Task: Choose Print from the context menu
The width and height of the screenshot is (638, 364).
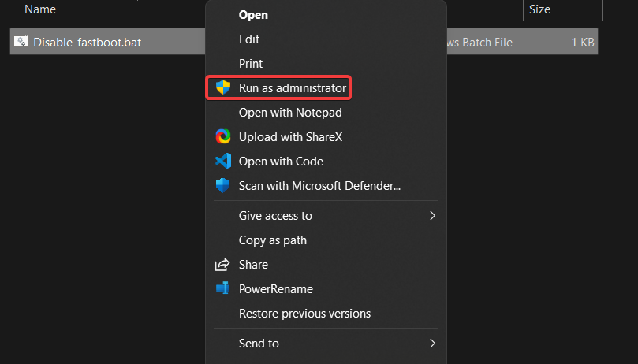Action: 251,64
